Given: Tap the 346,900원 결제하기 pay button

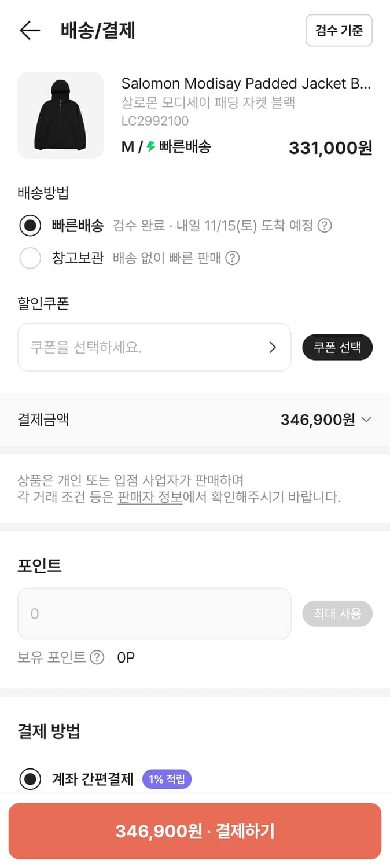Looking at the screenshot, I should pyautogui.click(x=195, y=832).
